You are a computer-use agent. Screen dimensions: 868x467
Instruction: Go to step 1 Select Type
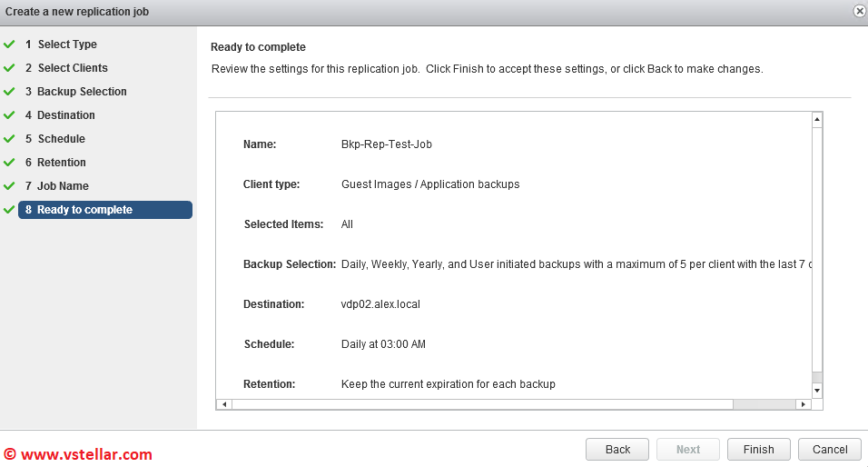coord(66,45)
